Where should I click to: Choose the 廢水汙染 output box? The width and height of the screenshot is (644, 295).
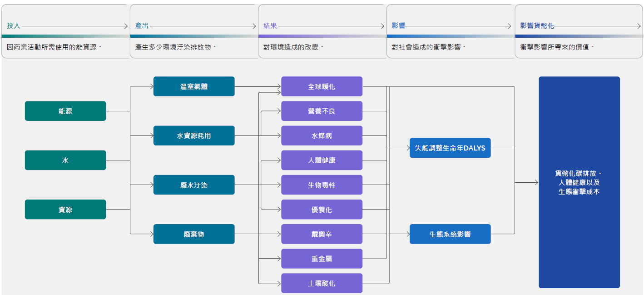[194, 185]
